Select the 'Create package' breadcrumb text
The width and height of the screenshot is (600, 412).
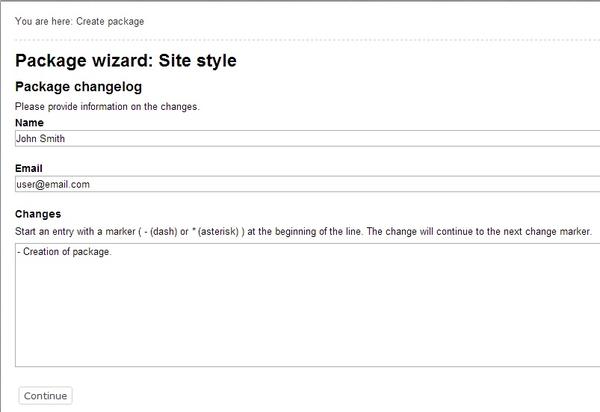(x=110, y=21)
